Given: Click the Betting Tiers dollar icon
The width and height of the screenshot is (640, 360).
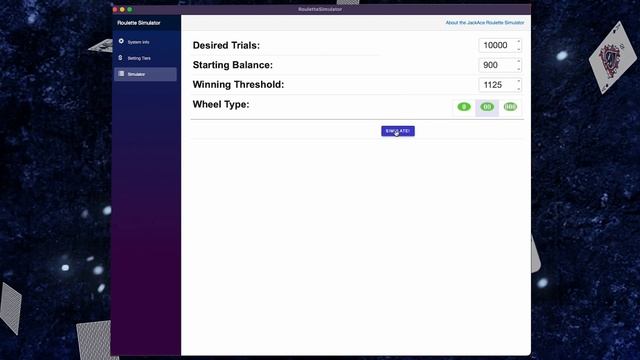Looking at the screenshot, I should click(x=120, y=58).
